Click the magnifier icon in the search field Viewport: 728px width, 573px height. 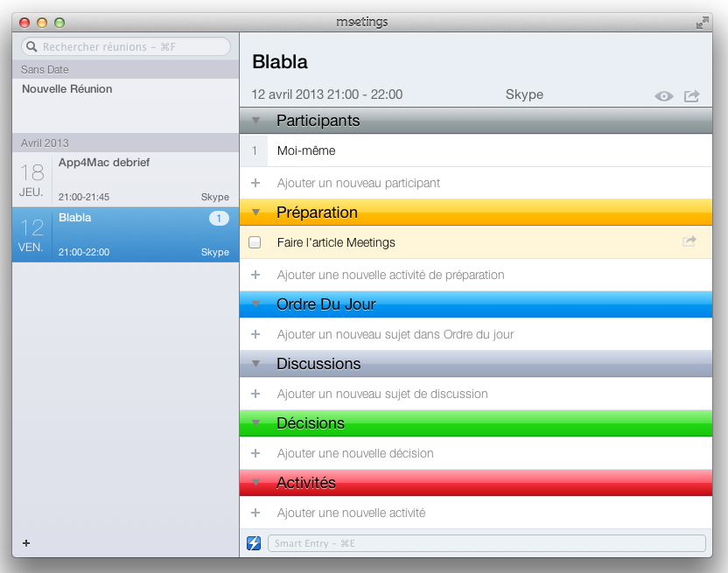pyautogui.click(x=31, y=46)
